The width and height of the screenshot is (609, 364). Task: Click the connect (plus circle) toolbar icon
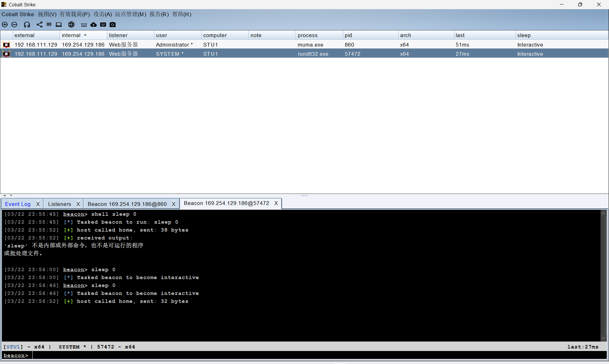(5, 25)
